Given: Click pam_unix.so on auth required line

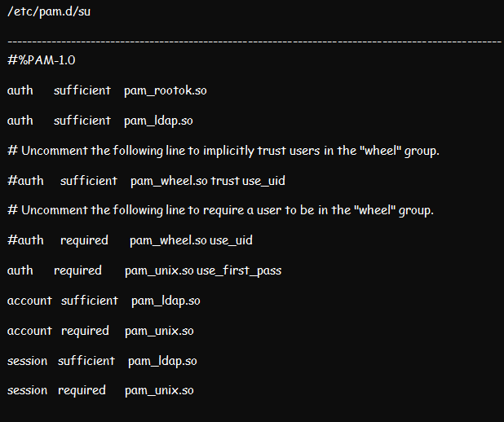Looking at the screenshot, I should point(159,270).
